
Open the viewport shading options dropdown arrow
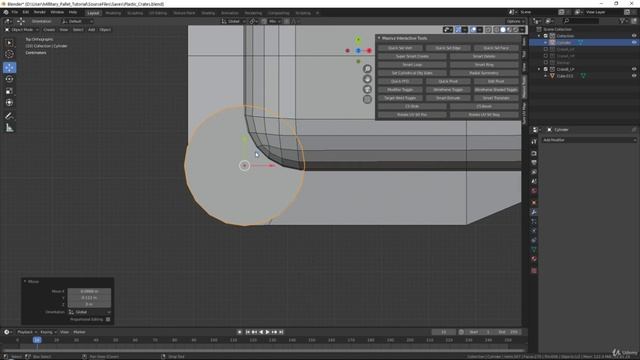point(522,29)
